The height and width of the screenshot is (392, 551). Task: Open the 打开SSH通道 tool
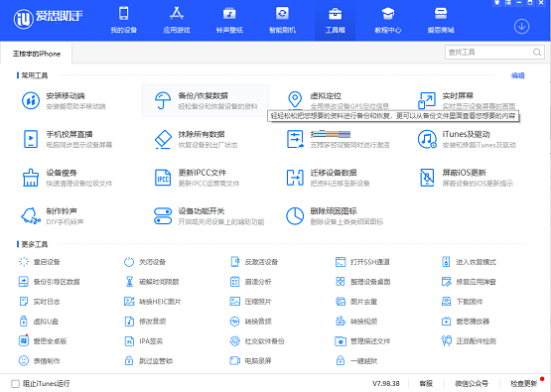pos(363,262)
